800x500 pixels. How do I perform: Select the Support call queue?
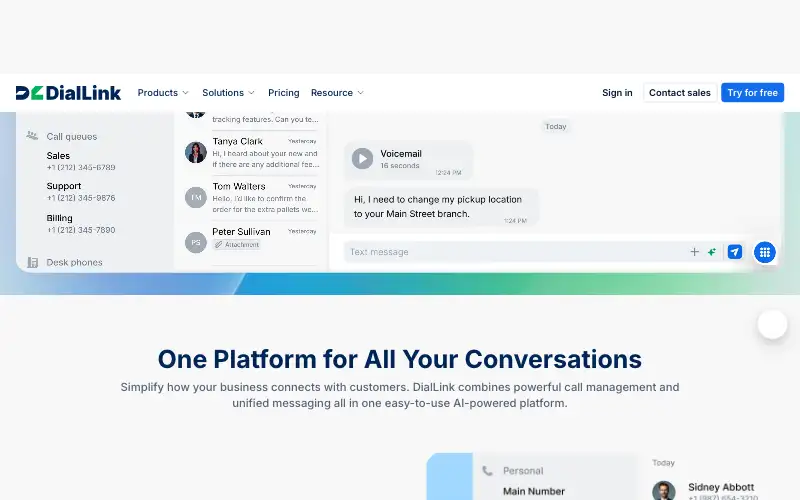(x=81, y=192)
